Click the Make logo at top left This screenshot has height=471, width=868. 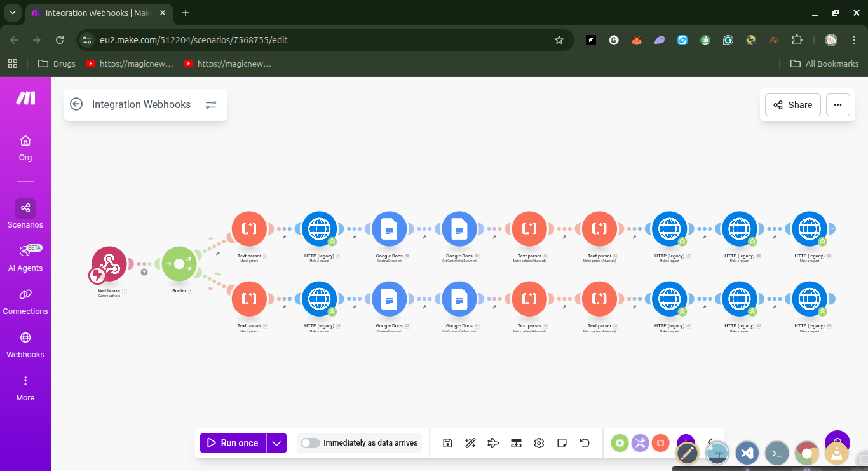click(25, 98)
